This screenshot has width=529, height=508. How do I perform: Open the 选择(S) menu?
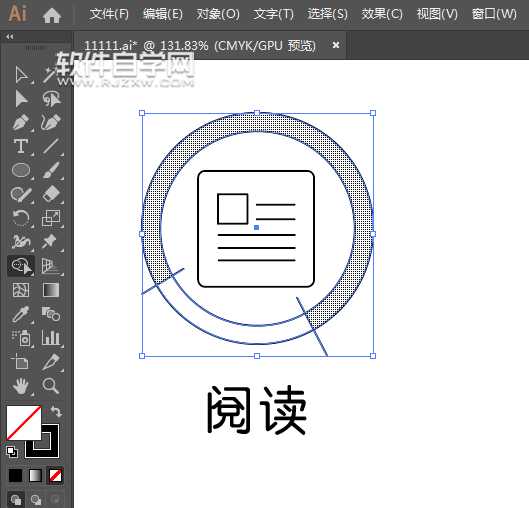[x=328, y=14]
